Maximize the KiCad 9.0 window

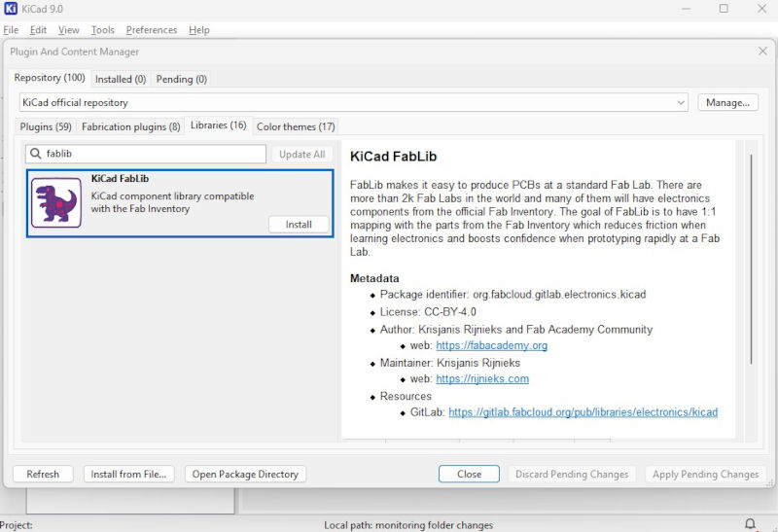pyautogui.click(x=724, y=9)
